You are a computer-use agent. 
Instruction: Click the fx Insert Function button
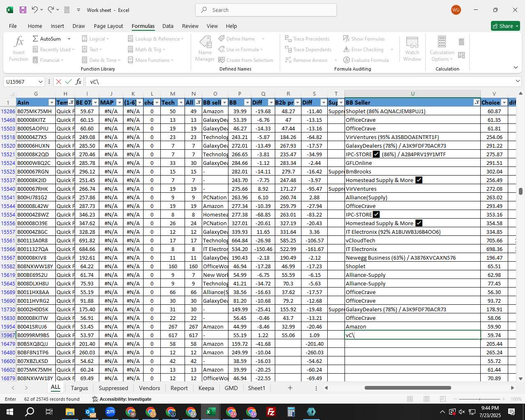pyautogui.click(x=79, y=82)
